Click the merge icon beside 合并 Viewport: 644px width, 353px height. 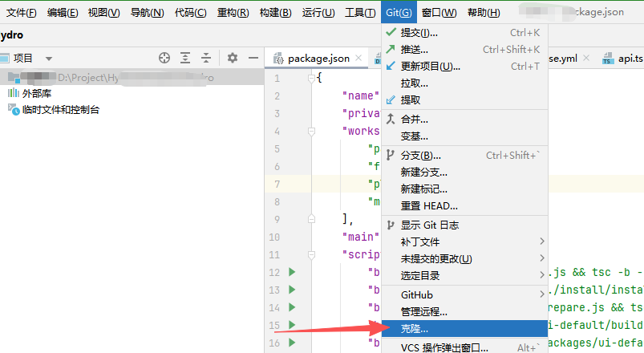(x=391, y=119)
